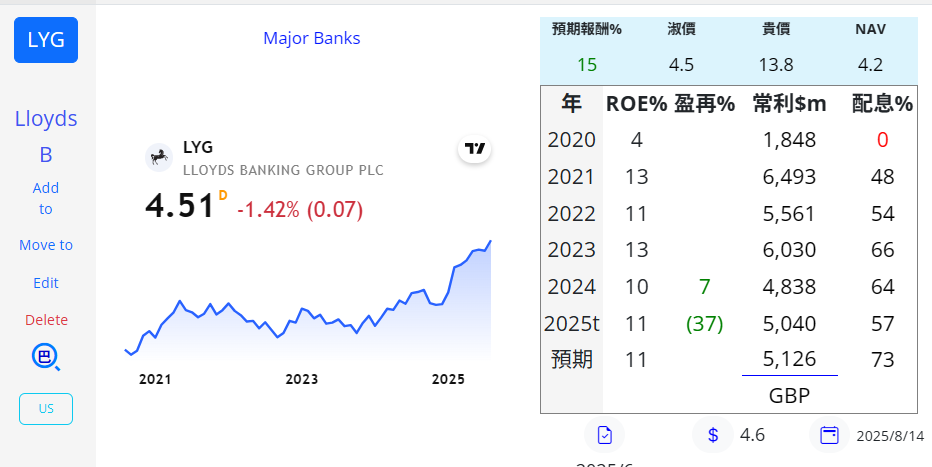Click the red 0 dividend cell
Image resolution: width=932 pixels, height=467 pixels.
click(x=882, y=140)
